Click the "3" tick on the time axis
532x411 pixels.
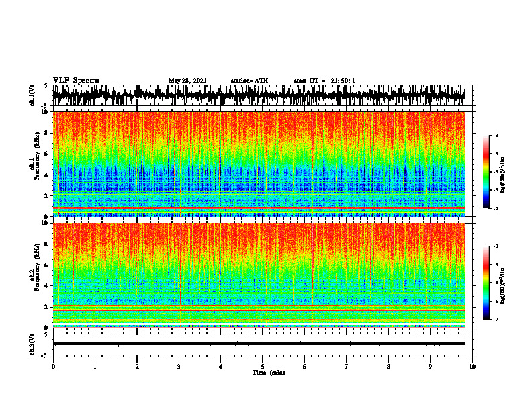pyautogui.click(x=179, y=367)
